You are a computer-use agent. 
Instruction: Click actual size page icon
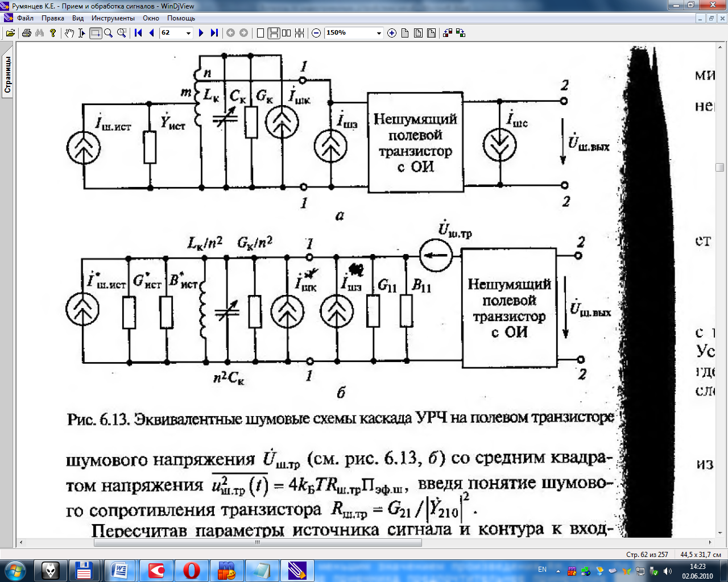[405, 33]
